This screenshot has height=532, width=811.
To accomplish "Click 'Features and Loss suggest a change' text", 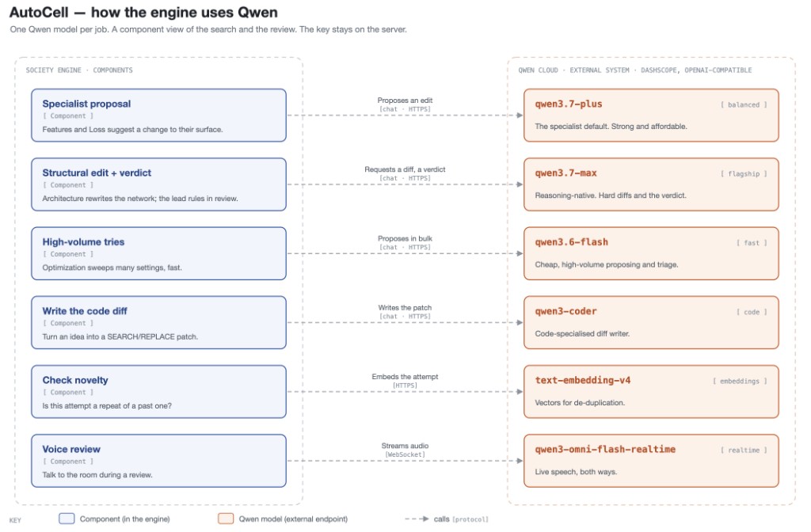I will (132, 130).
